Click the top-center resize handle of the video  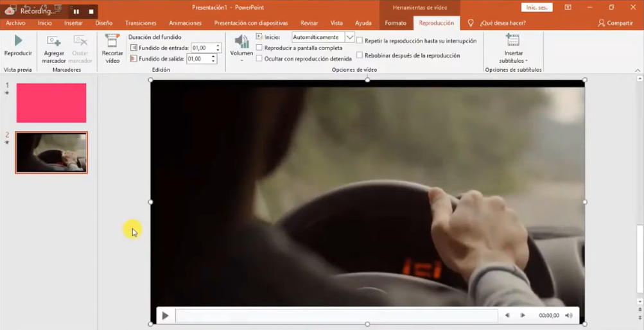[x=368, y=80]
